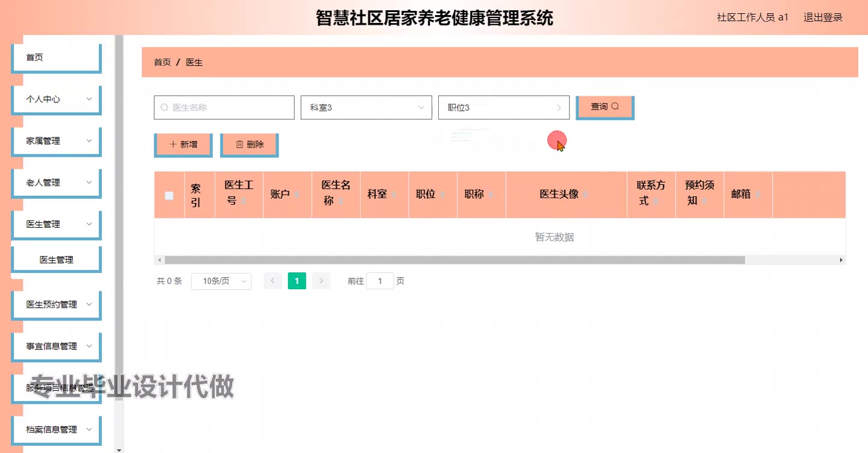Viewport: 868px width, 453px height.
Task: Open the 10条/页 page size dropdown
Action: pos(221,281)
